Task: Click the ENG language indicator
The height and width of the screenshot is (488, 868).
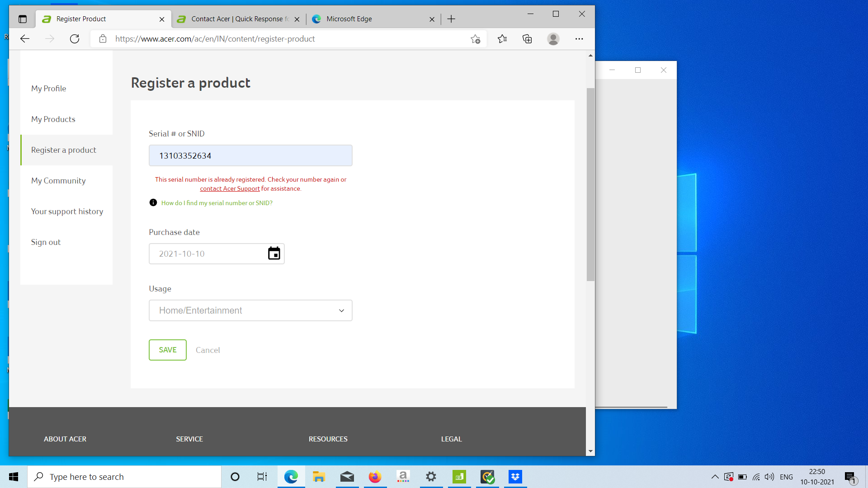Action: pyautogui.click(x=787, y=477)
